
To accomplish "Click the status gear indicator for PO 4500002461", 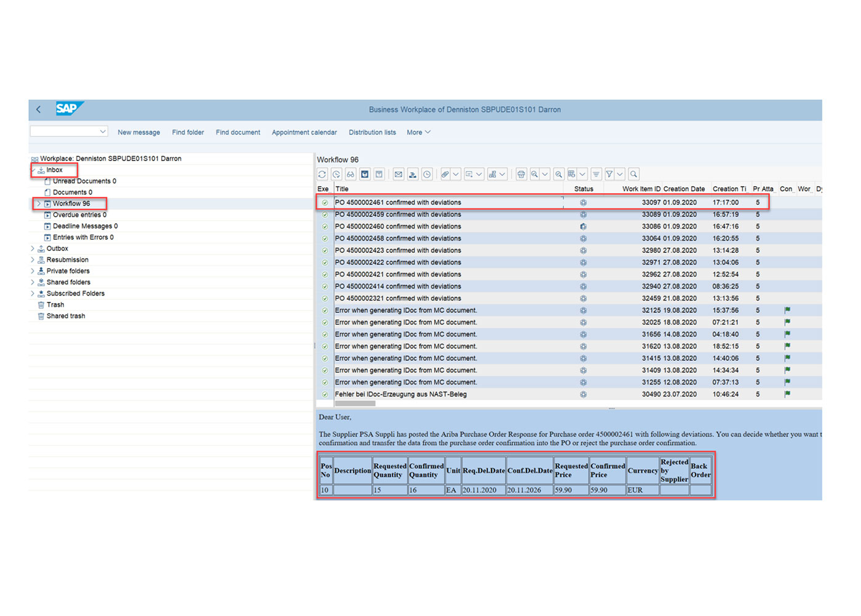I will tap(582, 202).
